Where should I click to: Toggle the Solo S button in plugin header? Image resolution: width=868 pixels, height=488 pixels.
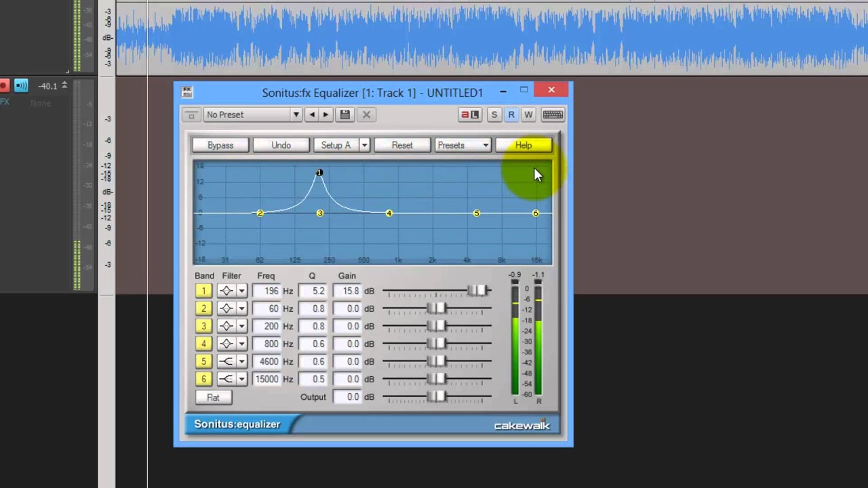[494, 115]
